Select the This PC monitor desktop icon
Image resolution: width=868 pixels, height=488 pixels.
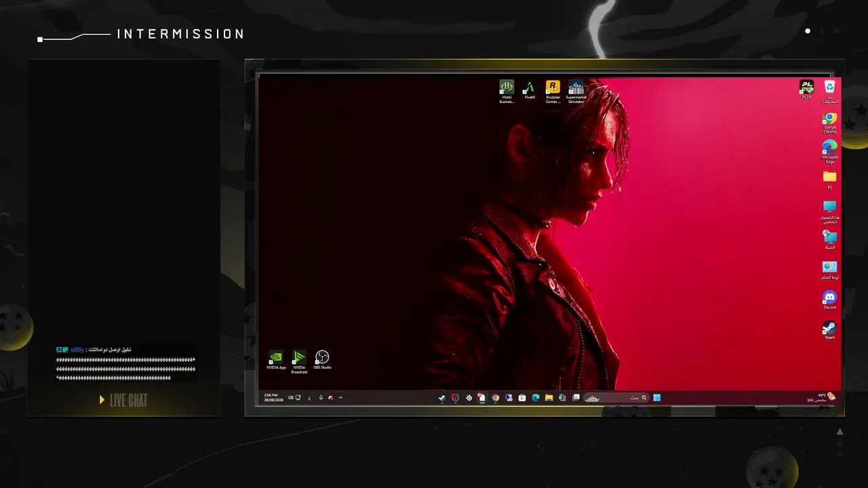(829, 212)
